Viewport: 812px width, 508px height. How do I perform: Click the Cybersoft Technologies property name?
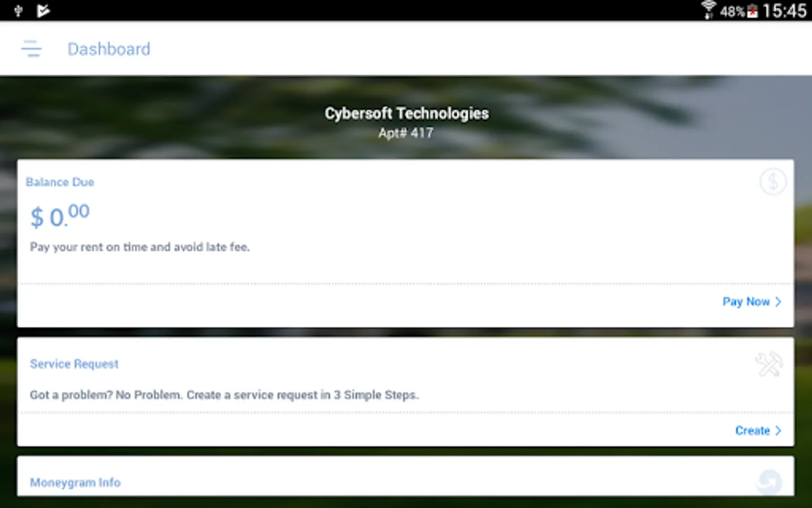click(407, 113)
